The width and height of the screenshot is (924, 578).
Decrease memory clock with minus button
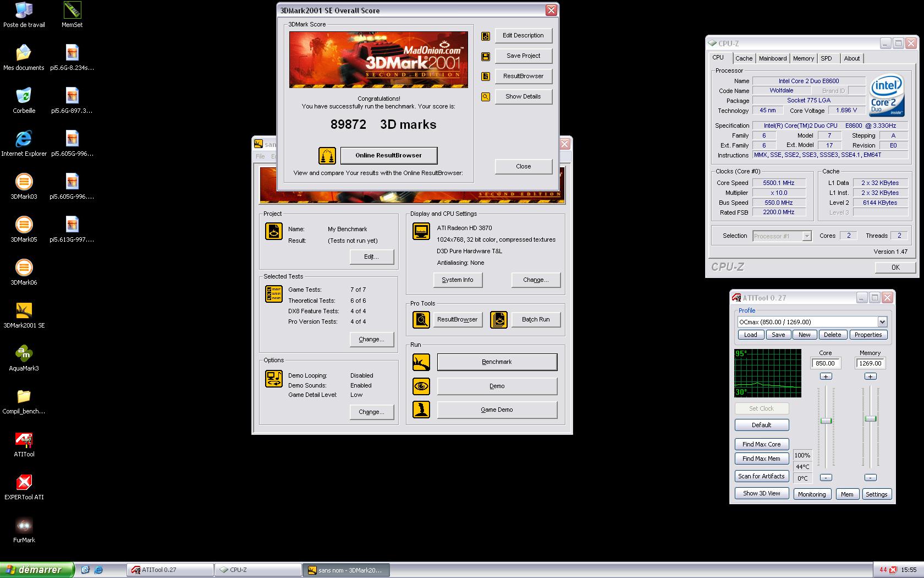[870, 478]
